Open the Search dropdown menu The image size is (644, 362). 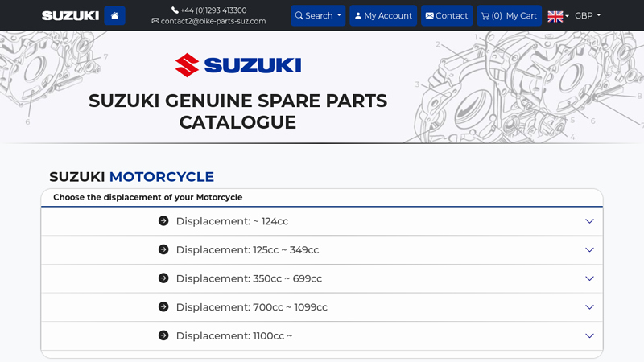tap(318, 15)
